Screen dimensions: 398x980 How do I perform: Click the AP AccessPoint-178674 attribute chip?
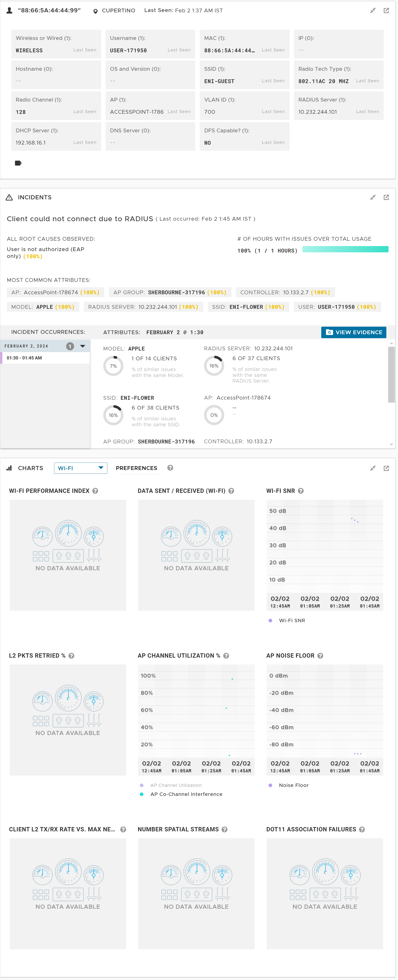click(55, 293)
